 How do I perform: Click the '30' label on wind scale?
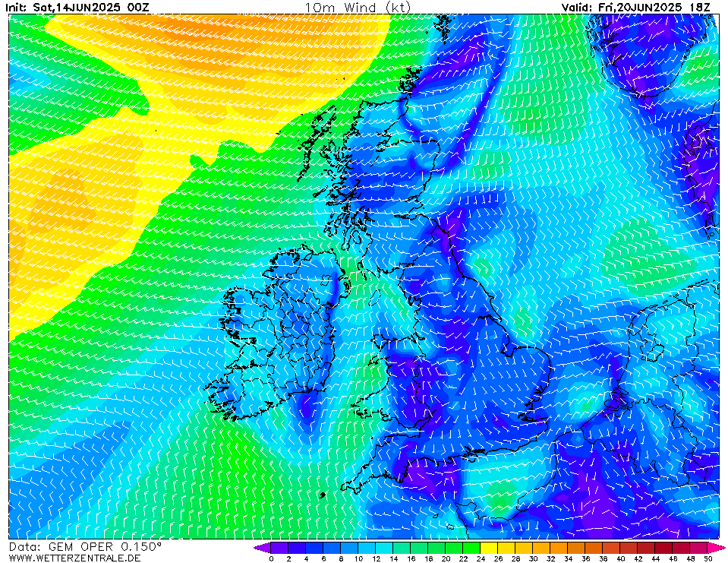click(533, 558)
